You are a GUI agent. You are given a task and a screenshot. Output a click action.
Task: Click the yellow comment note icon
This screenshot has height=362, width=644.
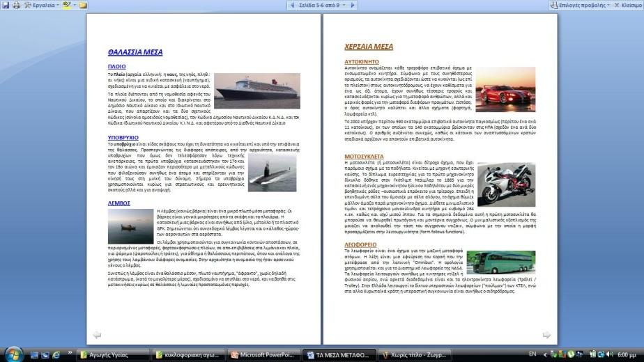pyautogui.click(x=83, y=5)
